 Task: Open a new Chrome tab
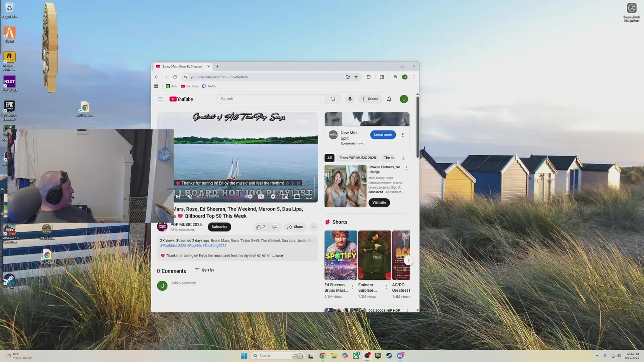point(217,66)
